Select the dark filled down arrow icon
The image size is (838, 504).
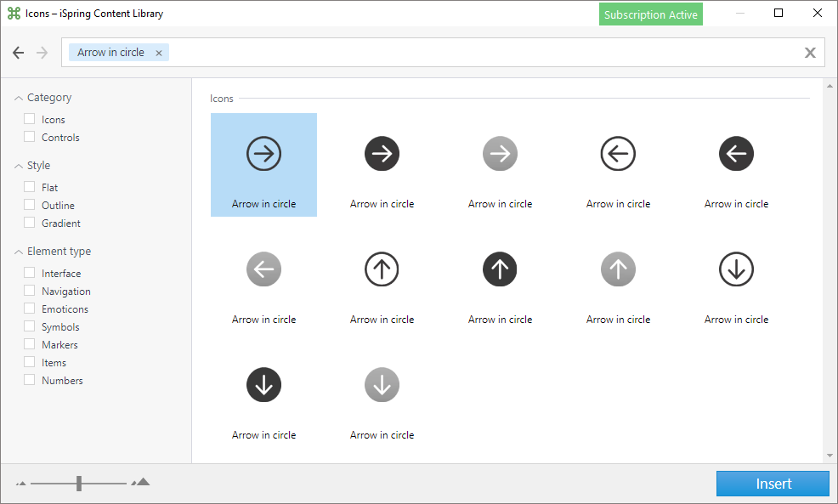pyautogui.click(x=263, y=385)
